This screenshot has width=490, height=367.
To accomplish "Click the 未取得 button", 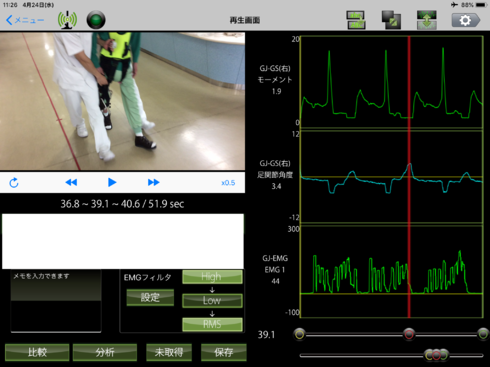I will tap(169, 352).
